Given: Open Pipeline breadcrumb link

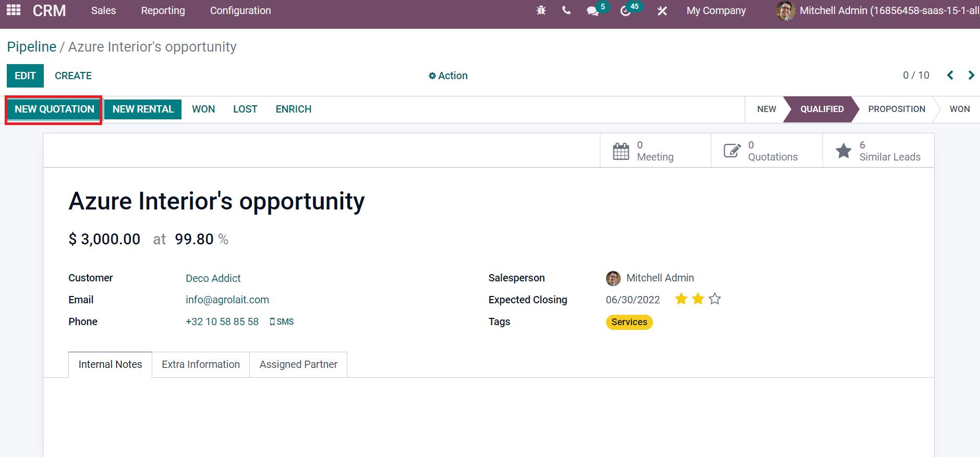Looking at the screenshot, I should [x=31, y=47].
